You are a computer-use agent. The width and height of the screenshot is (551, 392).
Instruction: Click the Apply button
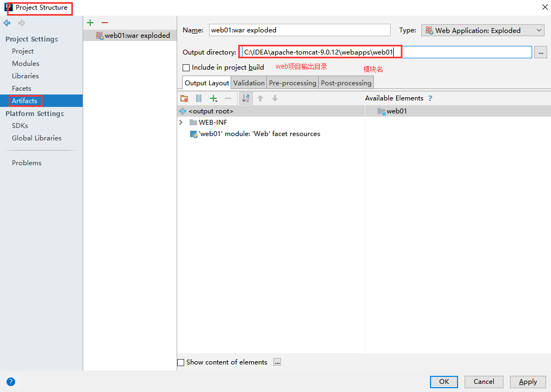click(528, 382)
